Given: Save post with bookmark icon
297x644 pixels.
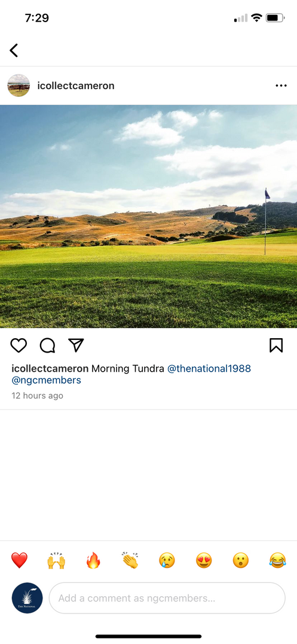Looking at the screenshot, I should pos(276,345).
